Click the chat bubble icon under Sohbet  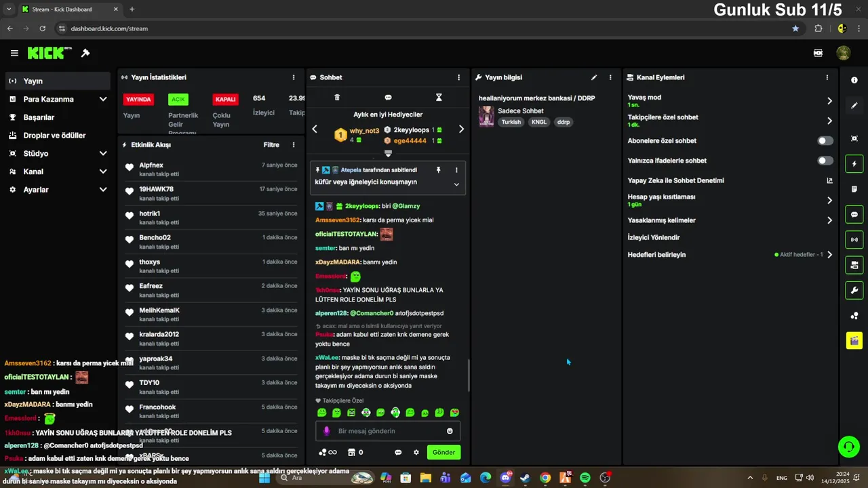(x=388, y=98)
